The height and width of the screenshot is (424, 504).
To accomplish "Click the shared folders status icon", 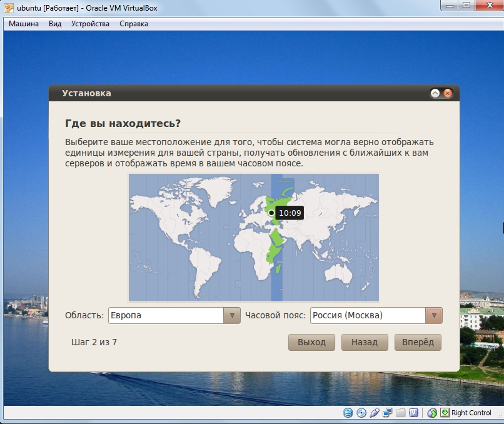I will [400, 413].
